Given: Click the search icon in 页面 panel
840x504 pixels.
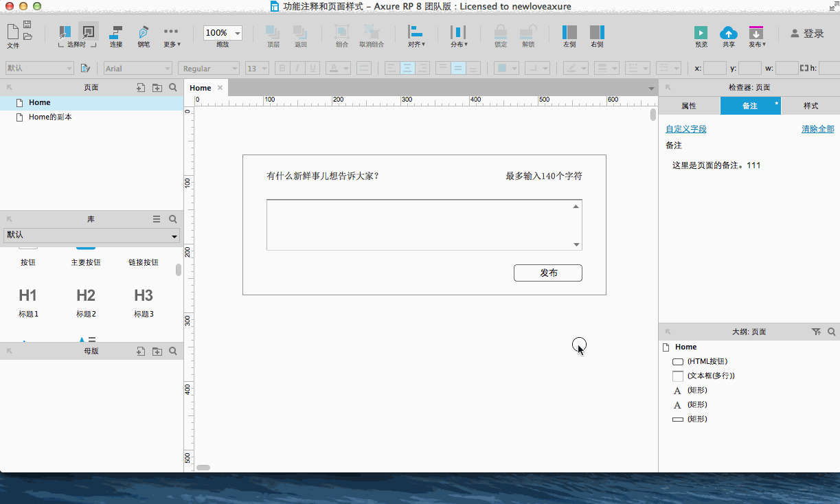Looking at the screenshot, I should pyautogui.click(x=173, y=87).
